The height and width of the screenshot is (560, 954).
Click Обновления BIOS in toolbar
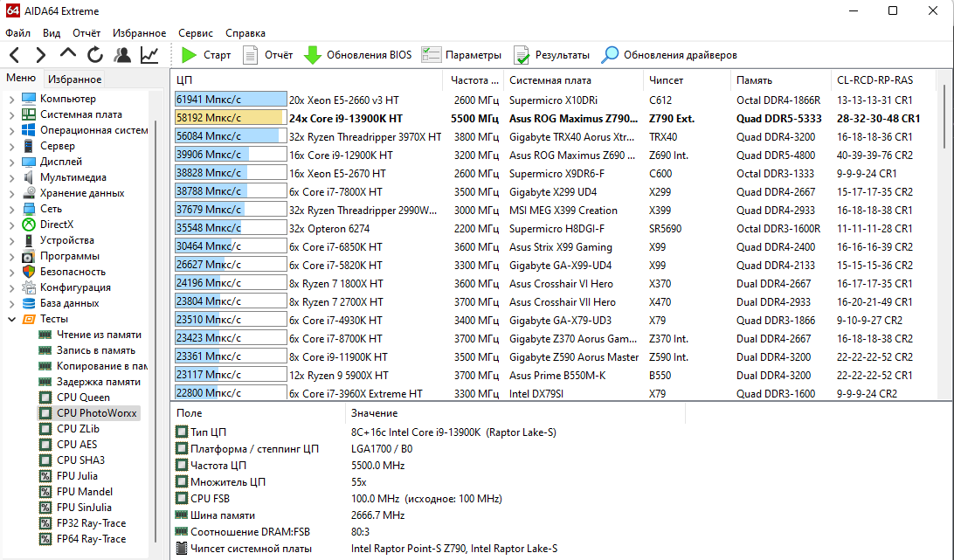click(358, 55)
